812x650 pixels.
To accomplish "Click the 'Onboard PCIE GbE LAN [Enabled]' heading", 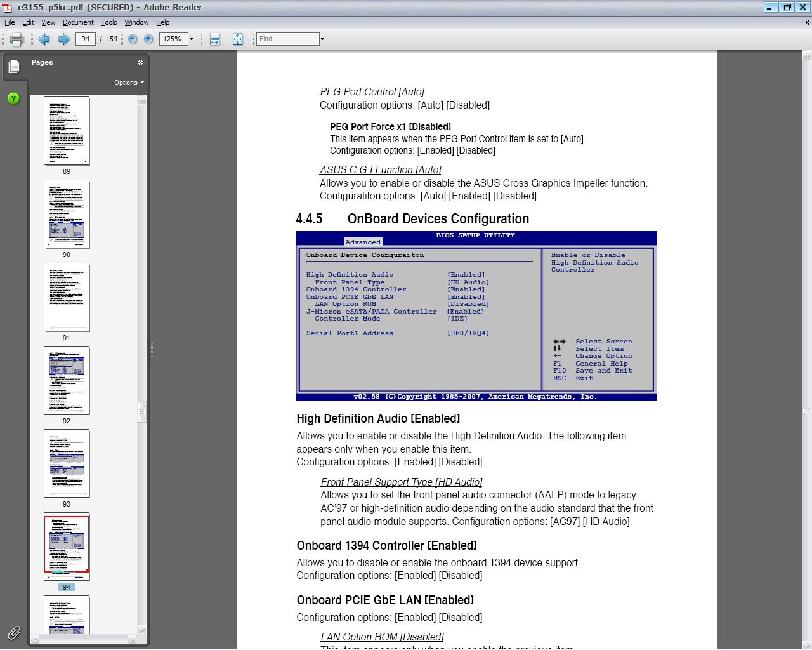I will coord(385,600).
